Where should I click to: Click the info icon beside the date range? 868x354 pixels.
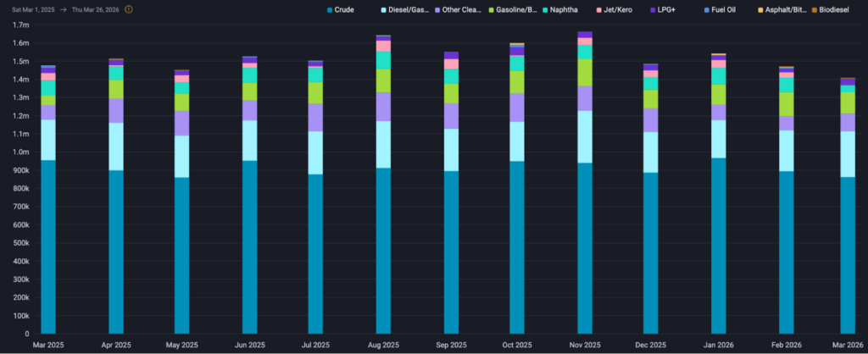click(129, 9)
